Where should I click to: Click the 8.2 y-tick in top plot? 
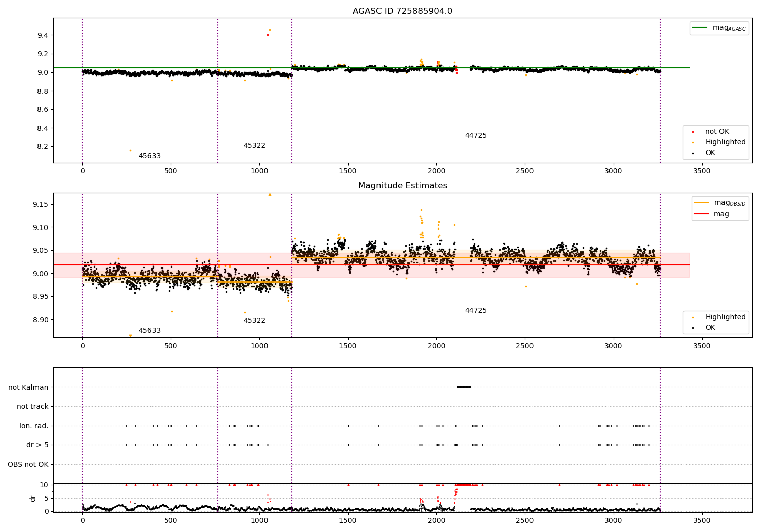[x=42, y=147]
